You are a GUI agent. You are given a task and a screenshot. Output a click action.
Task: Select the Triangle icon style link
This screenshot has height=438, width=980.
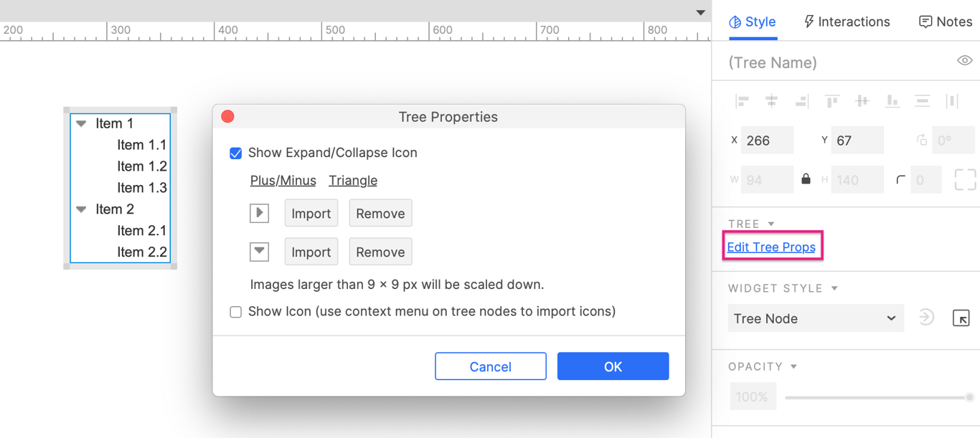click(353, 181)
